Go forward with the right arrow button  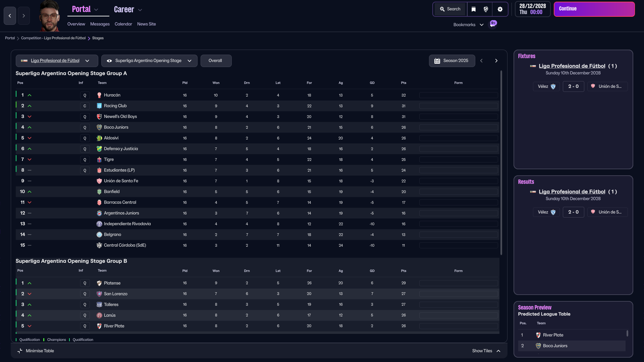[23, 16]
